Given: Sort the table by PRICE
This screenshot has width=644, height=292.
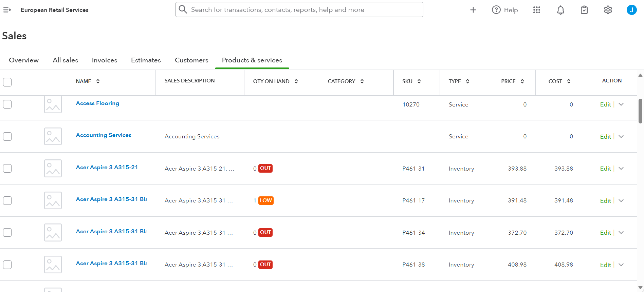Looking at the screenshot, I should point(522,81).
